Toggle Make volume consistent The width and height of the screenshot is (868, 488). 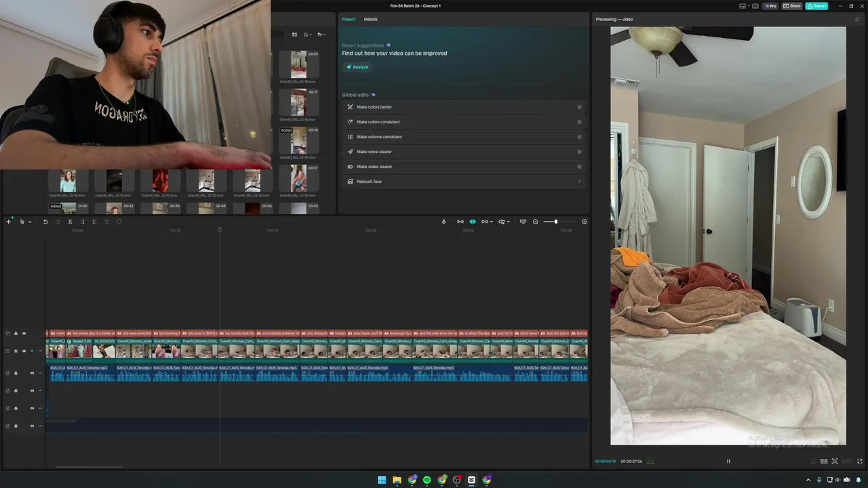point(579,137)
